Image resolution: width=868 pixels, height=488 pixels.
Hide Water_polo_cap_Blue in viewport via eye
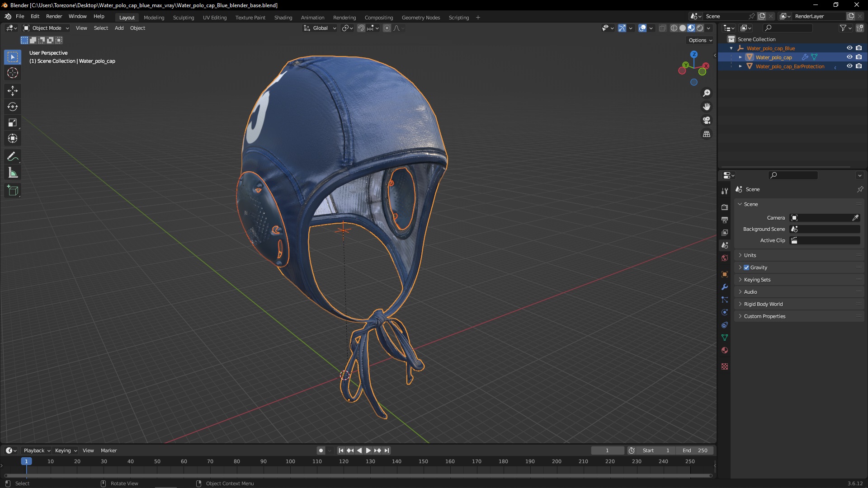[849, 48]
